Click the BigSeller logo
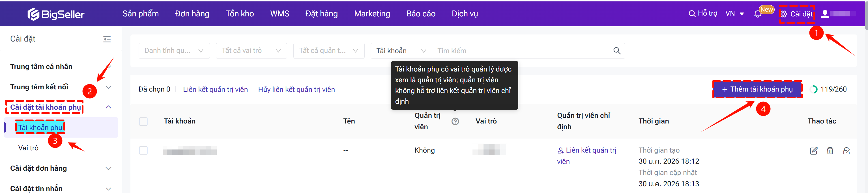Viewport: 868px width, 193px height. [x=56, y=14]
